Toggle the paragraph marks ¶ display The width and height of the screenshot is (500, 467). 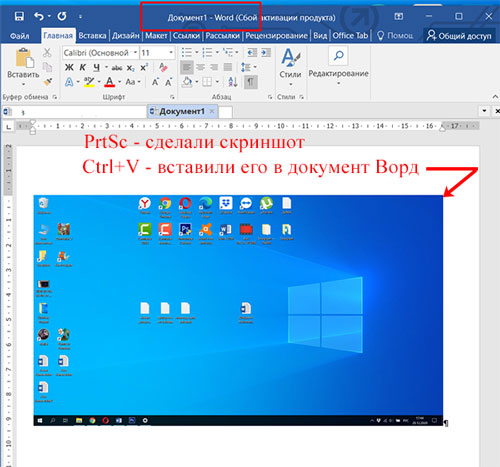(x=251, y=82)
